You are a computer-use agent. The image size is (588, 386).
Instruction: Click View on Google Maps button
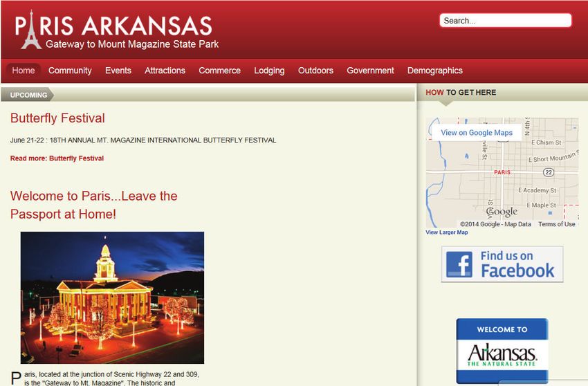(477, 132)
